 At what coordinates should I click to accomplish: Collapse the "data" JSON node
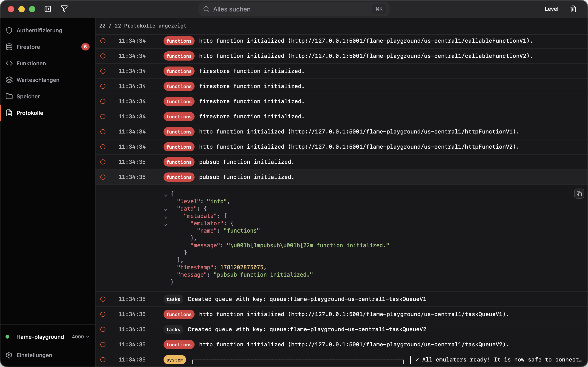165,210
